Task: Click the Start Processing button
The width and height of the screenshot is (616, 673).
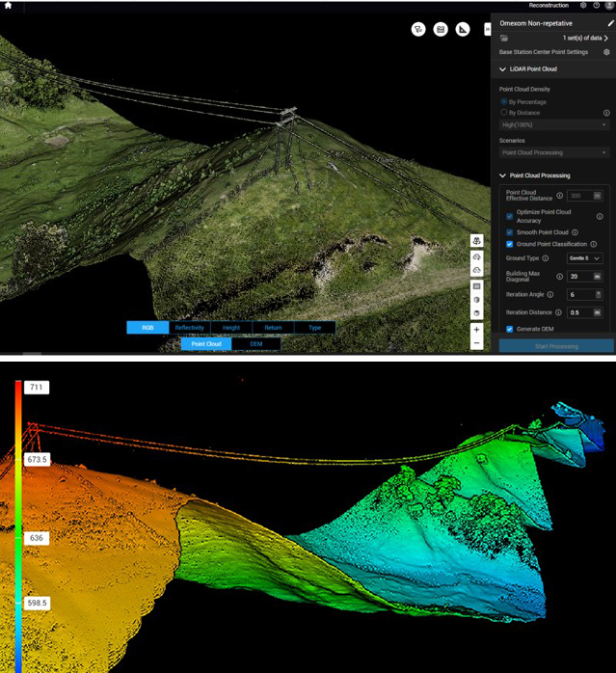Action: (555, 345)
